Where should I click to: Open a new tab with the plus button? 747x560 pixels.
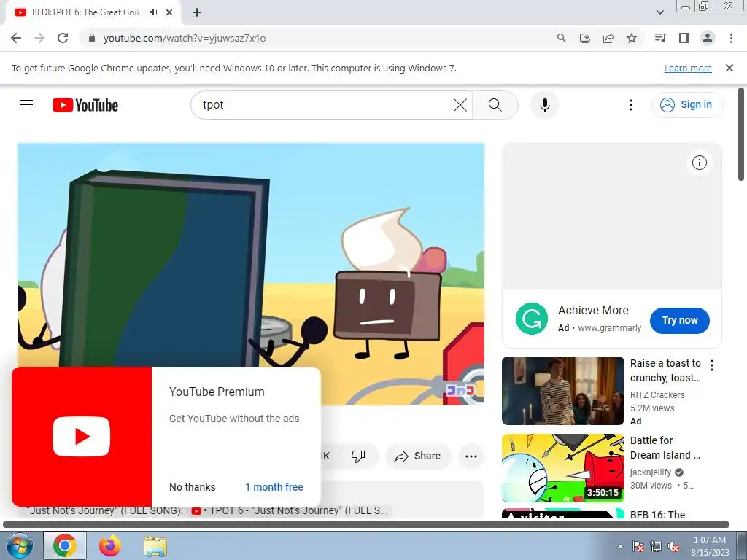(x=197, y=12)
